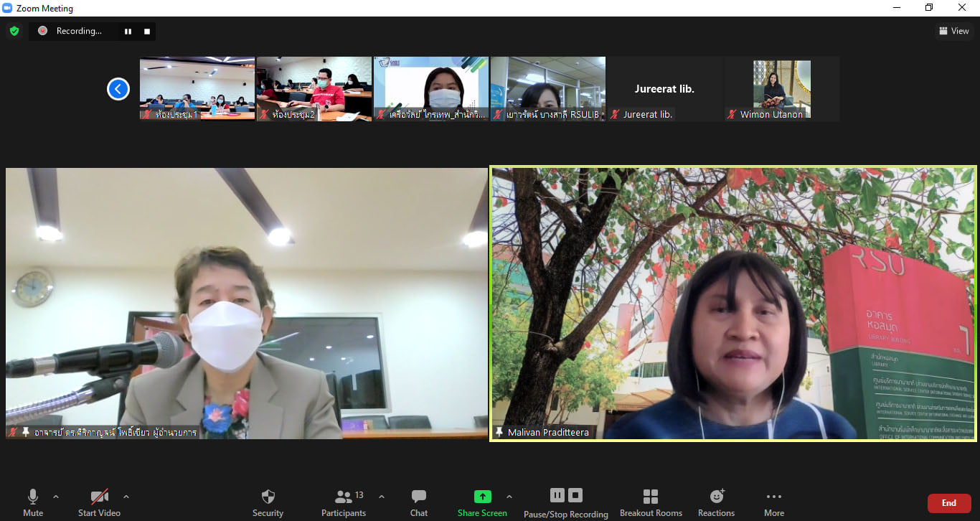Pause recording in bottom toolbar
The height and width of the screenshot is (521, 980).
[557, 495]
